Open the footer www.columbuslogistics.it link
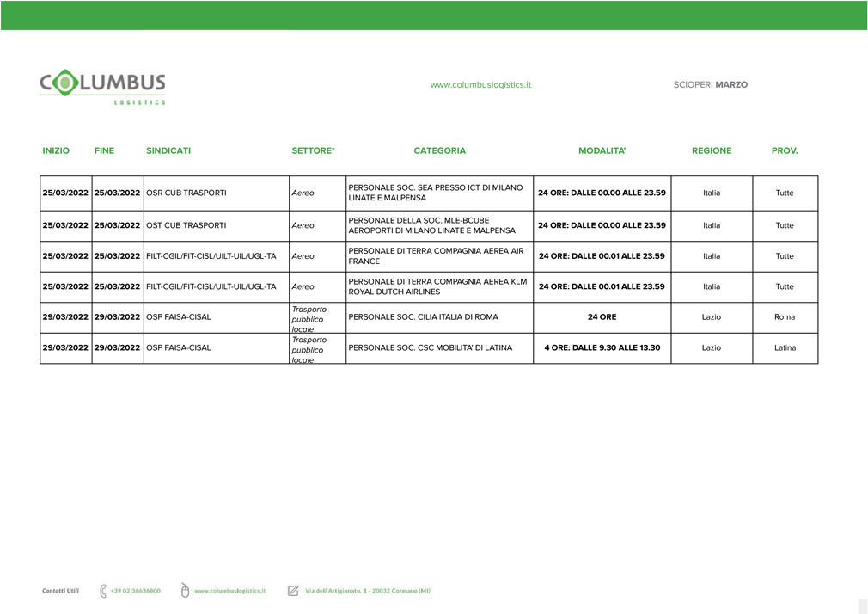 pos(229,591)
